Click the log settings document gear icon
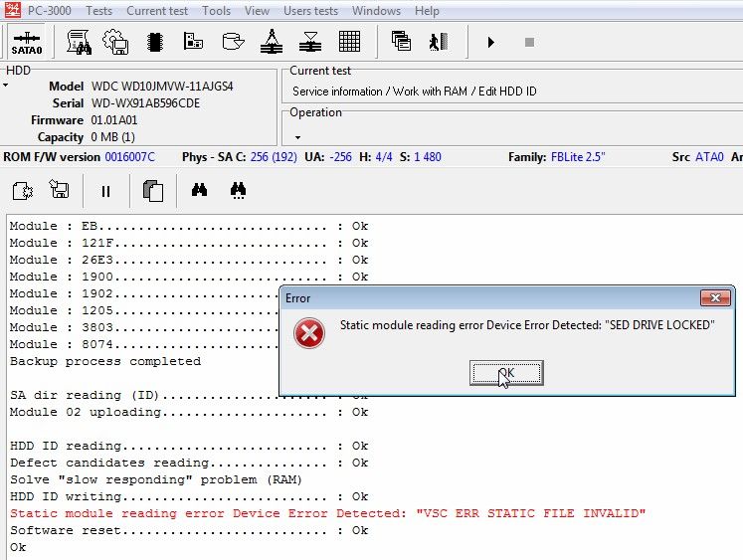Viewport: 743px width, 560px height. pos(22,191)
